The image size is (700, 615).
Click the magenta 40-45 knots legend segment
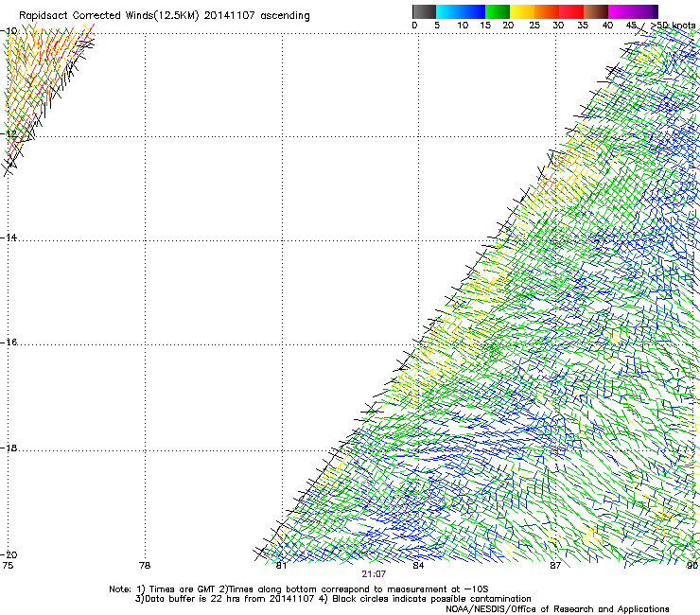(621, 11)
